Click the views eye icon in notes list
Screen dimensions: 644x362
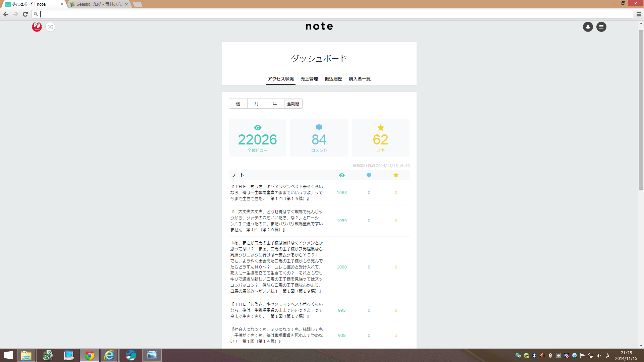click(x=342, y=175)
